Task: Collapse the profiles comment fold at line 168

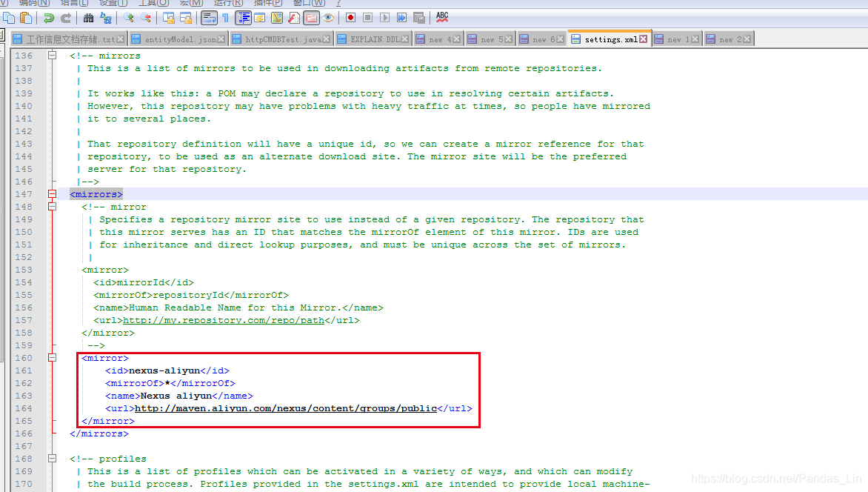Action: pyautogui.click(x=52, y=459)
